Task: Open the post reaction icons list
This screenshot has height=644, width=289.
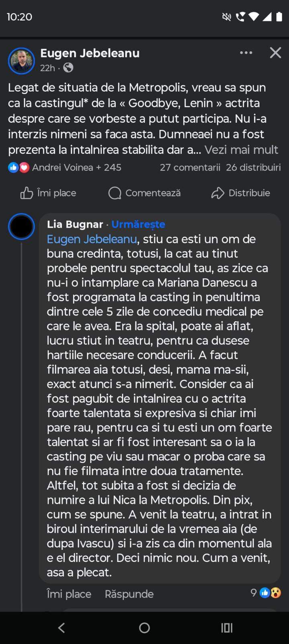Action: [19, 167]
